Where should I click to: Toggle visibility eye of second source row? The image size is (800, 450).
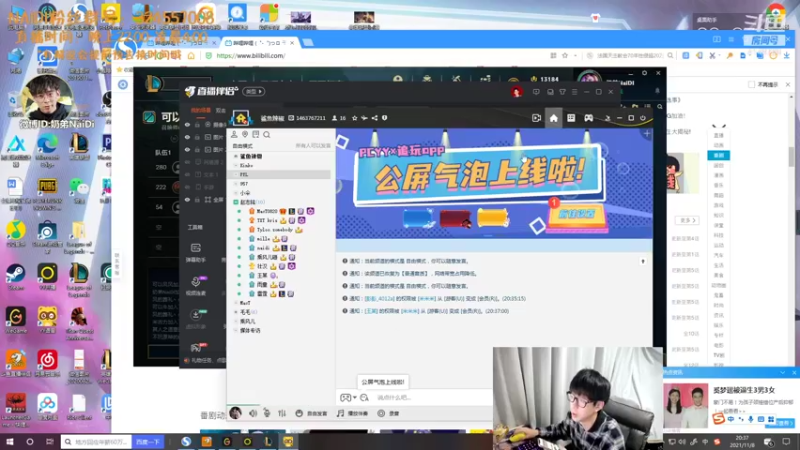pos(187,137)
